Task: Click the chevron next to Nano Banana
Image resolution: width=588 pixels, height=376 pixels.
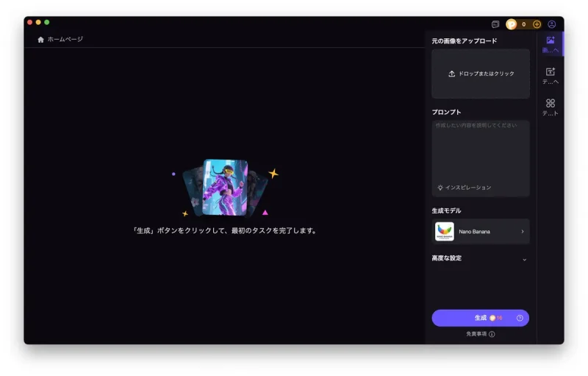Action: pyautogui.click(x=523, y=231)
